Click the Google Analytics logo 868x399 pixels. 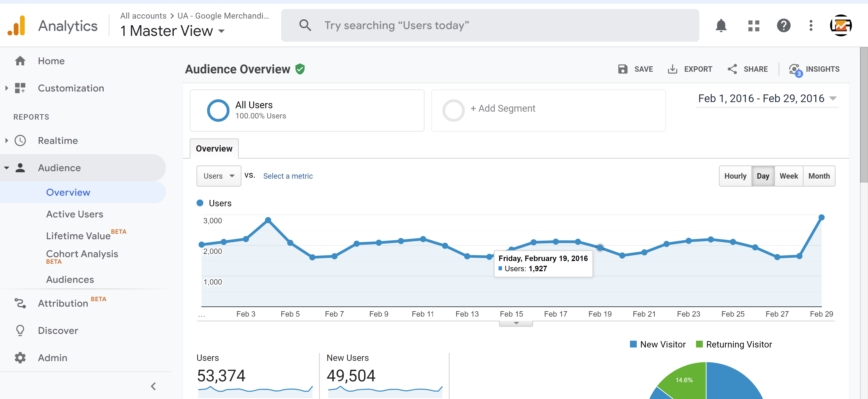point(17,26)
